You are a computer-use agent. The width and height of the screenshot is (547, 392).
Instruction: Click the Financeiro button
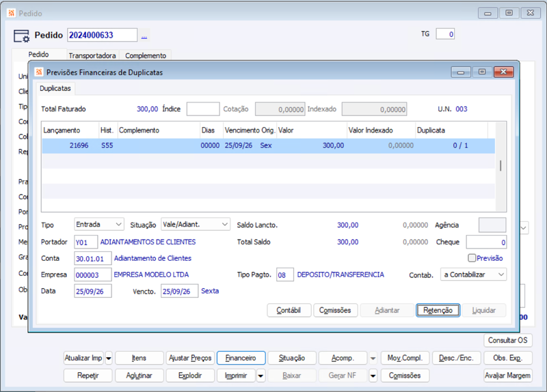pos(241,358)
